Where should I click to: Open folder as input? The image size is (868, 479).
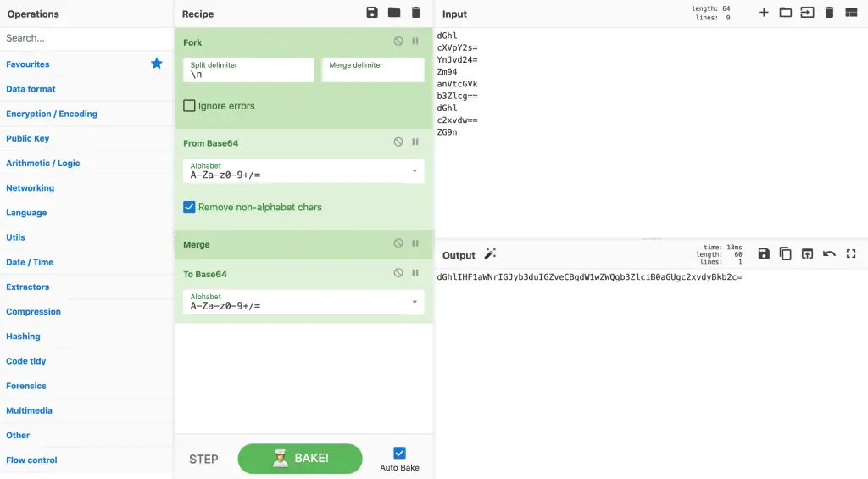pos(786,13)
